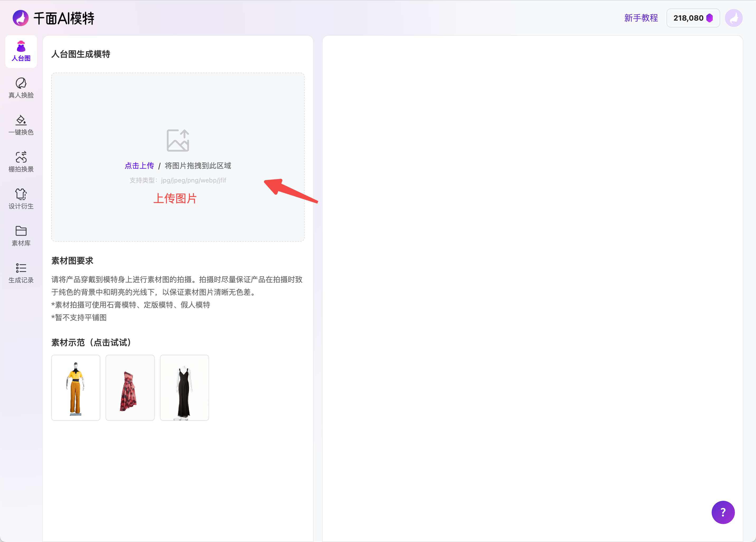Select the 一键换色 color change tool
The width and height of the screenshot is (756, 542).
click(x=21, y=125)
